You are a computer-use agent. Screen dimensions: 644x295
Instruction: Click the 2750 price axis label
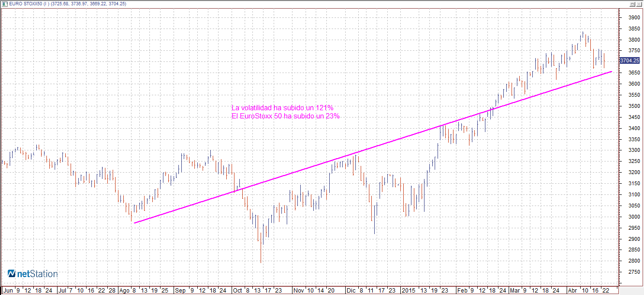point(633,272)
